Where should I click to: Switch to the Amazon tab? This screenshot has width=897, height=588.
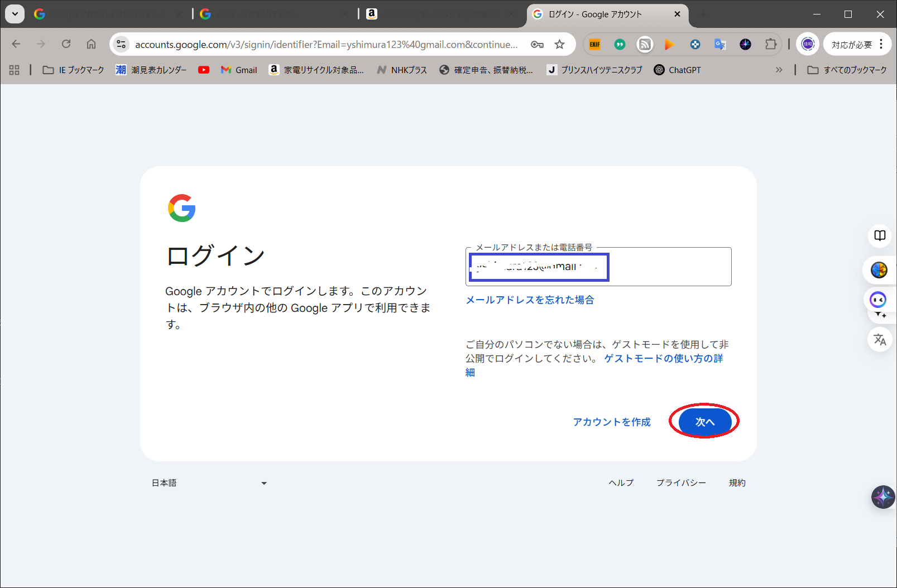pyautogui.click(x=435, y=15)
